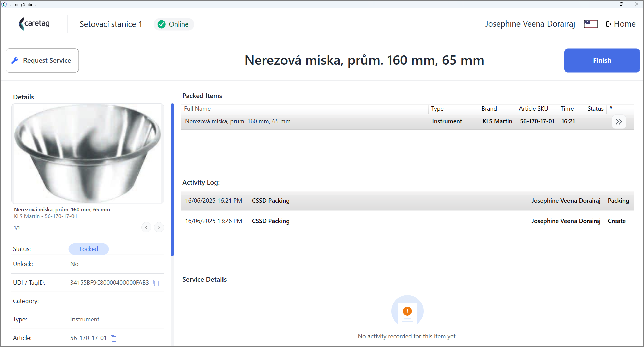Click the 56-170-17-01 SKU cell

(x=537, y=122)
